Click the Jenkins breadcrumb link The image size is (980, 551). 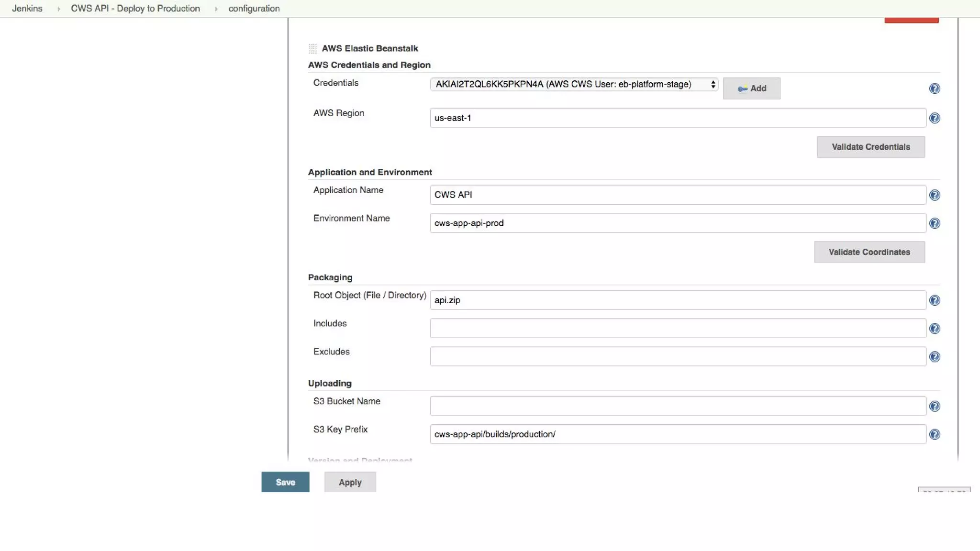click(x=27, y=9)
